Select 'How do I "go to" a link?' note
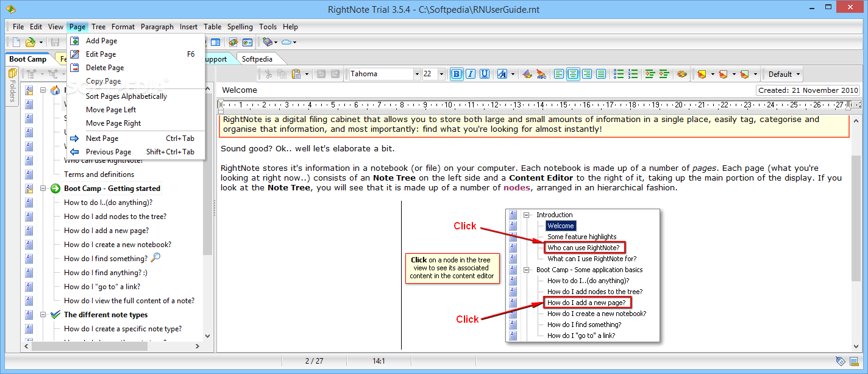 pyautogui.click(x=102, y=287)
